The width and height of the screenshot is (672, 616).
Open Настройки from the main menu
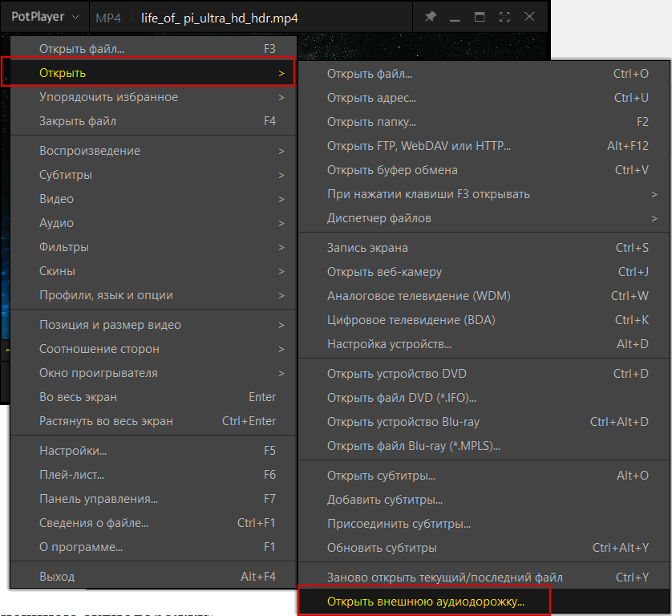[73, 451]
